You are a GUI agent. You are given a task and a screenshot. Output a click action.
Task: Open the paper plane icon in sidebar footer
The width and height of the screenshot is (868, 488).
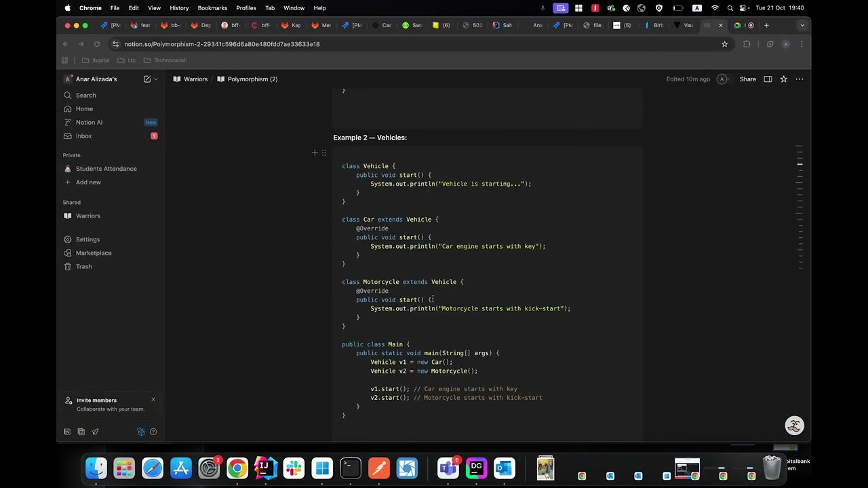(95, 432)
